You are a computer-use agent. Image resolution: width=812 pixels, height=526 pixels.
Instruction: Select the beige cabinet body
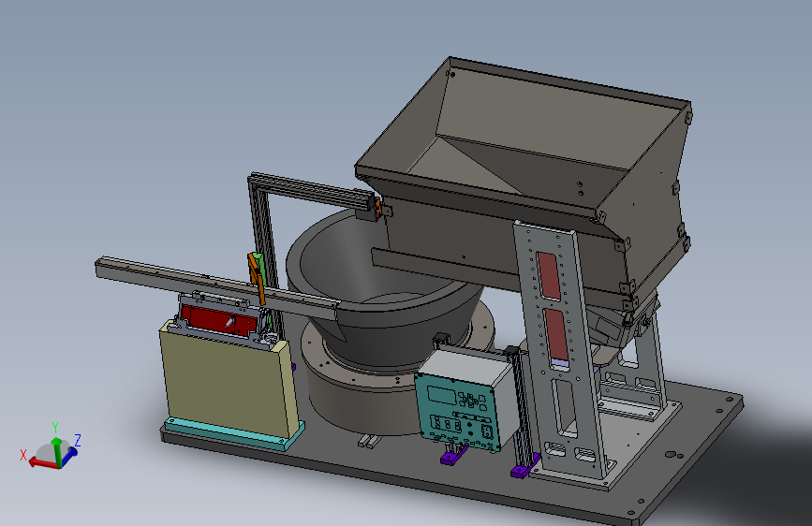(x=228, y=381)
